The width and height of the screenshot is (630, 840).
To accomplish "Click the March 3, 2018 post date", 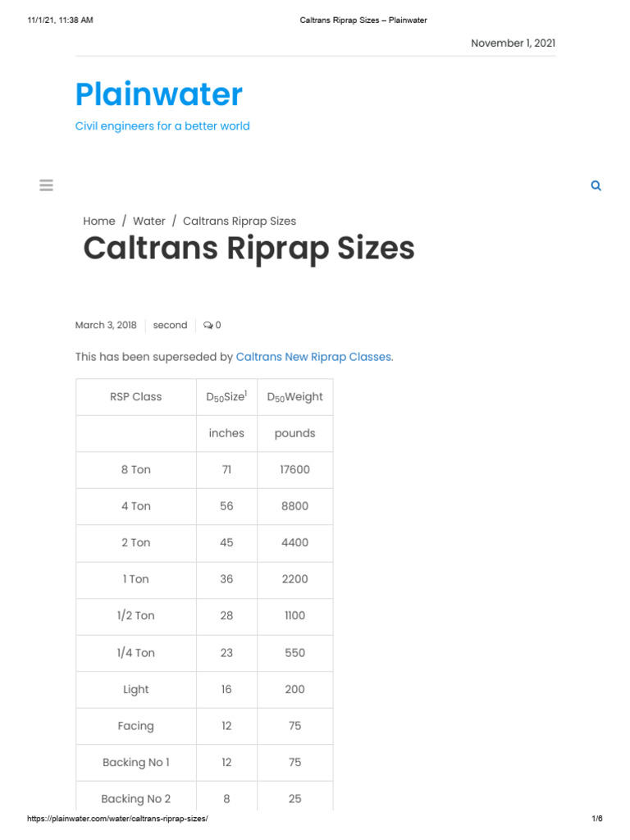I will (106, 326).
